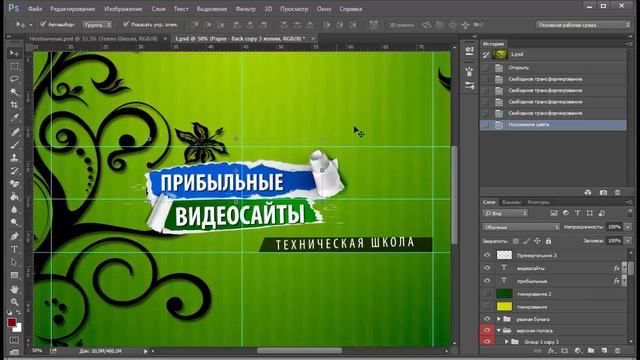Click the History panel new snapshot camera icon

[603, 192]
